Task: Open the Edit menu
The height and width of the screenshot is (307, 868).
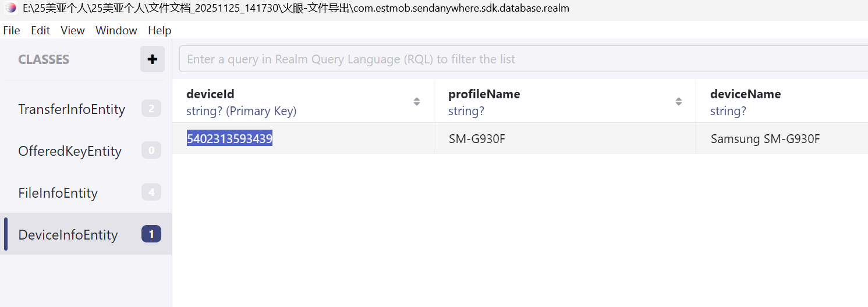Action: coord(40,30)
